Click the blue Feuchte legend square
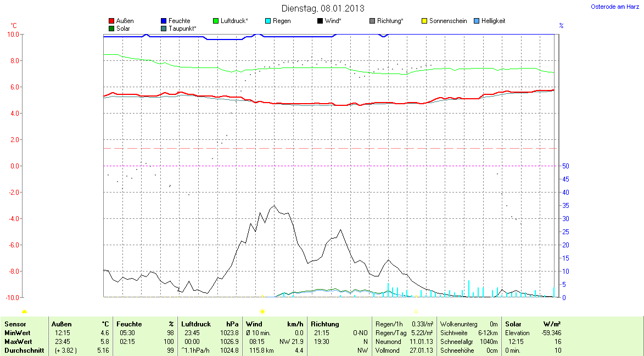The image size is (644, 356). pyautogui.click(x=164, y=21)
